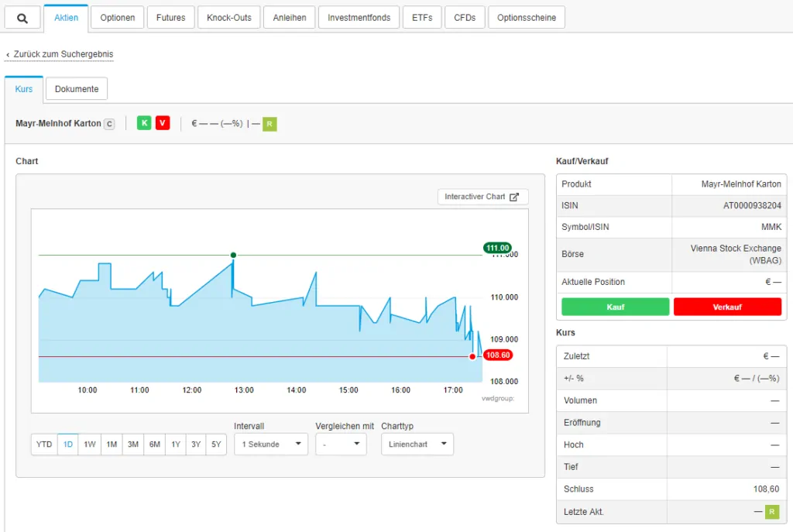Click the Eröffnung row label
The width and height of the screenshot is (793, 532).
[582, 423]
